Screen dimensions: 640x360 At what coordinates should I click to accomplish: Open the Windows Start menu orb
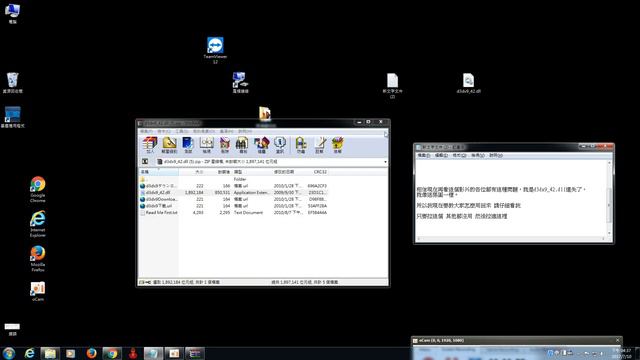[8, 353]
